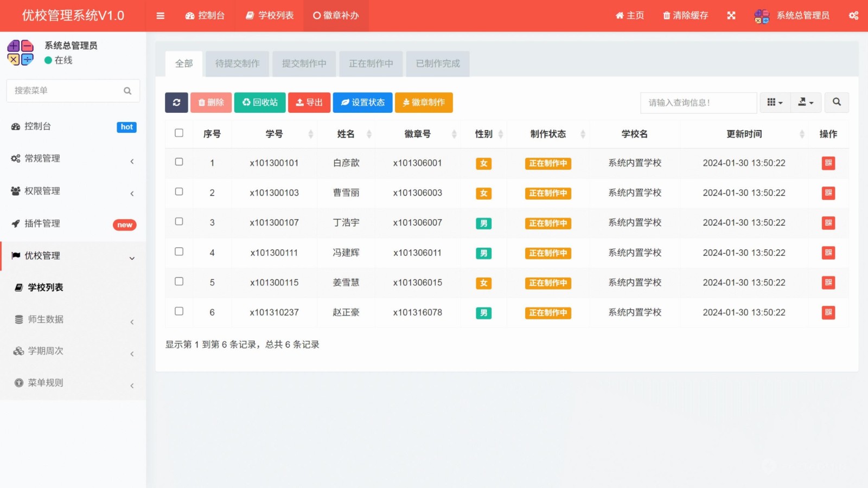Open QR code action for 赵正豪 row
The height and width of the screenshot is (488, 868).
[828, 312]
